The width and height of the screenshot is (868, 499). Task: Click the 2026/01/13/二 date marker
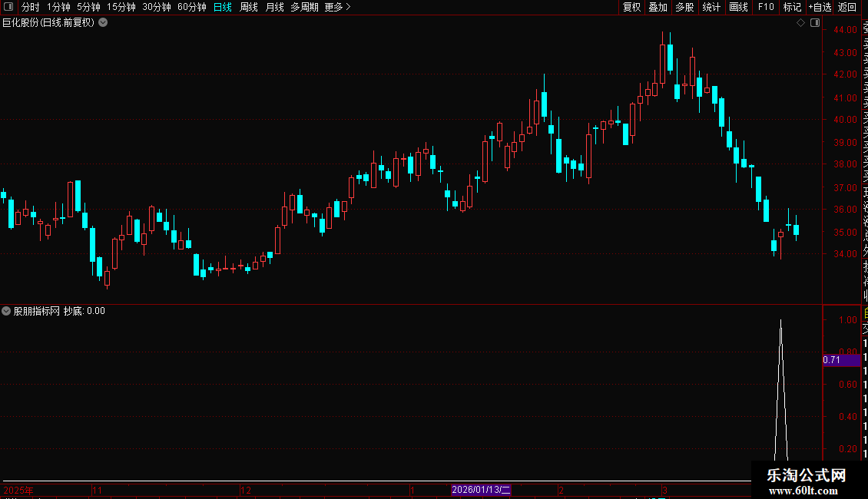(481, 490)
